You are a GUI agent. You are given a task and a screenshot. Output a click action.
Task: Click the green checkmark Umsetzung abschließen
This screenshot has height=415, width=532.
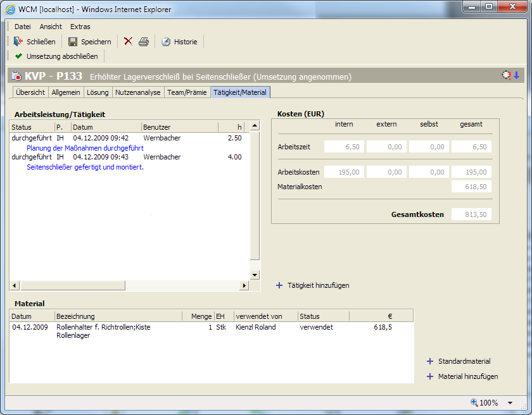[x=18, y=56]
